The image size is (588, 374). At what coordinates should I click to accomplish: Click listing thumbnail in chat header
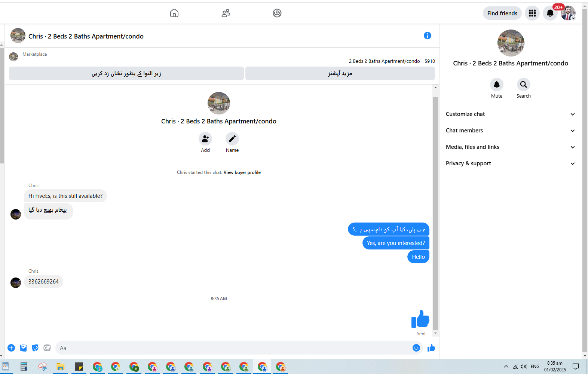(x=18, y=36)
